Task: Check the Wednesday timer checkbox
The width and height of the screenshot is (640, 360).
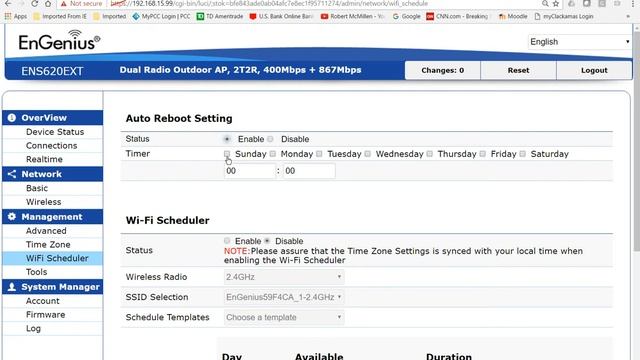Action: [x=368, y=154]
